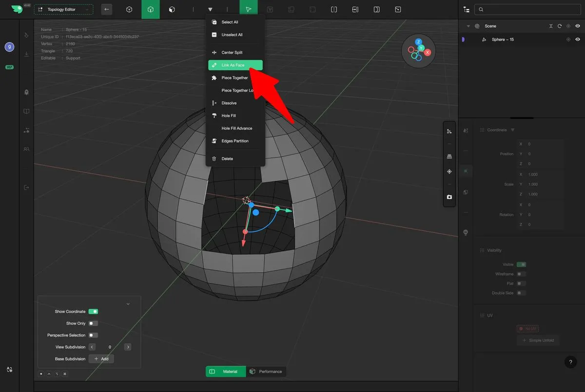Click the camera screenshot icon
This screenshot has width=585, height=392.
pos(449,197)
